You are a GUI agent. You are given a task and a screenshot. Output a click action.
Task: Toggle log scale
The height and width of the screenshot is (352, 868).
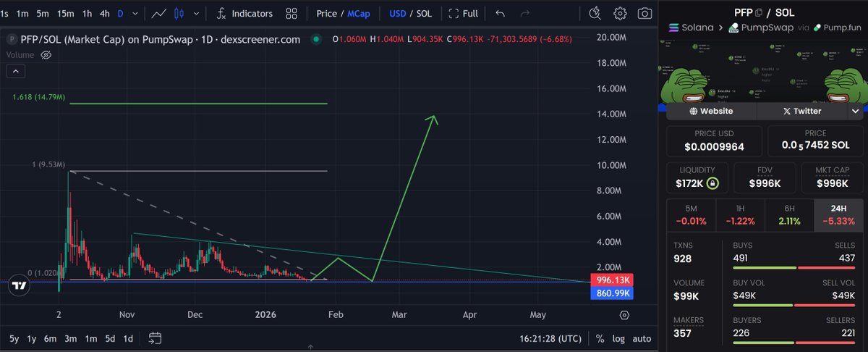pos(618,338)
